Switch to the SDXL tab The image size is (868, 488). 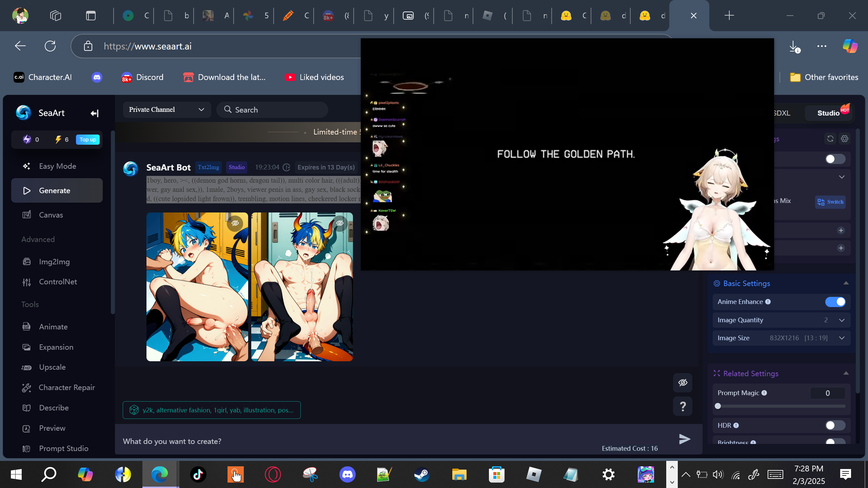point(782,113)
